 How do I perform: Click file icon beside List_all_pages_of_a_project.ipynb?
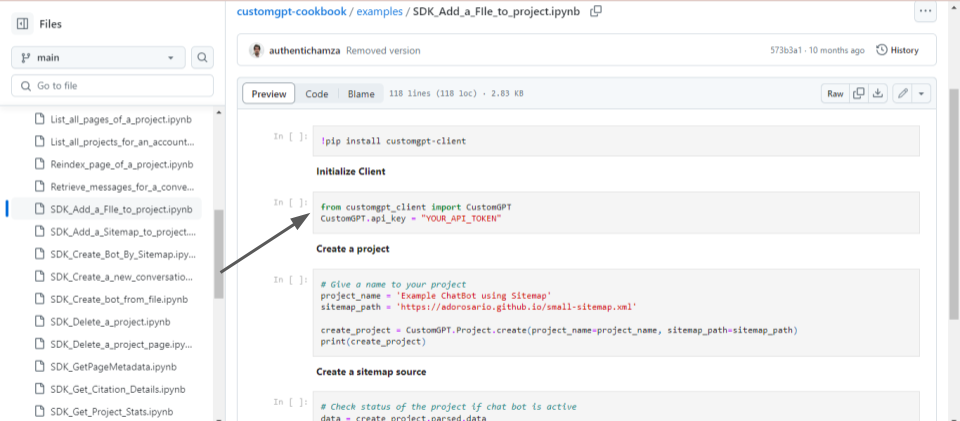40,119
